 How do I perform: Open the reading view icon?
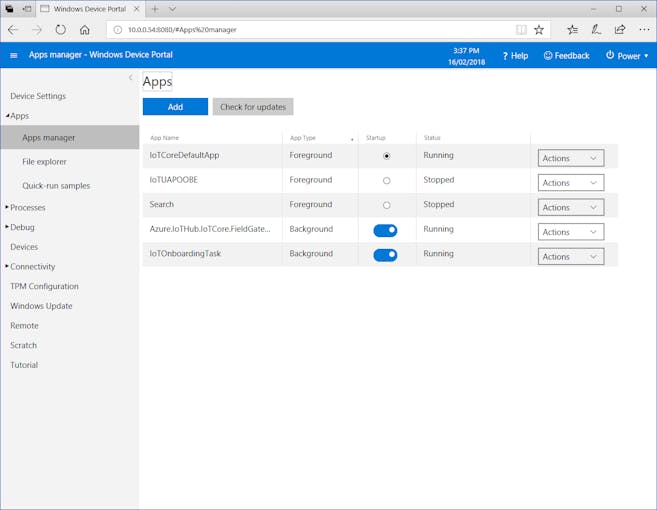click(521, 30)
